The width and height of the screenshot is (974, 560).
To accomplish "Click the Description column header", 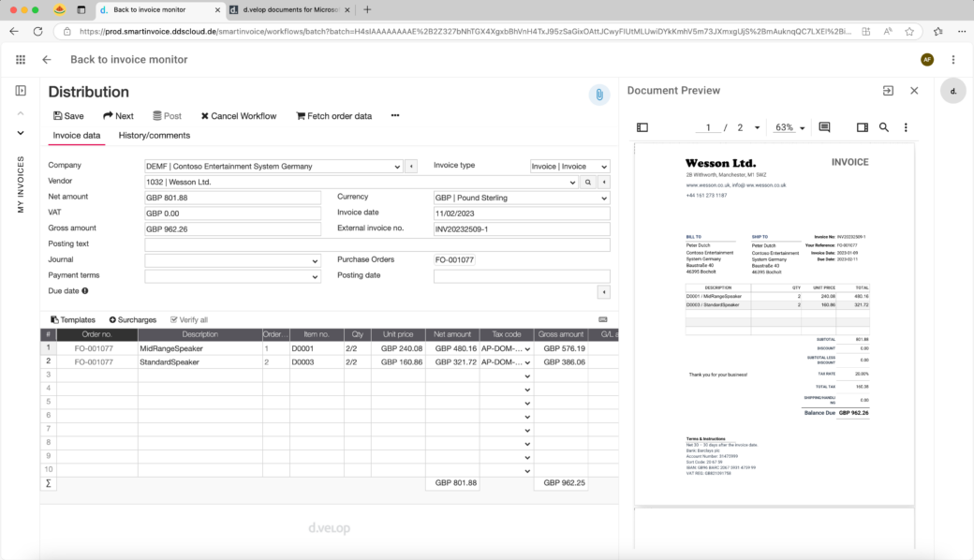I will tap(200, 334).
